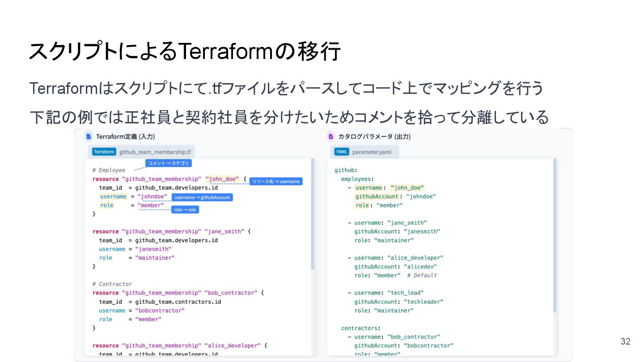This screenshot has height=362, width=644.
Task: Click githubAccount: "techleader" line in YAML
Action: click(x=399, y=302)
